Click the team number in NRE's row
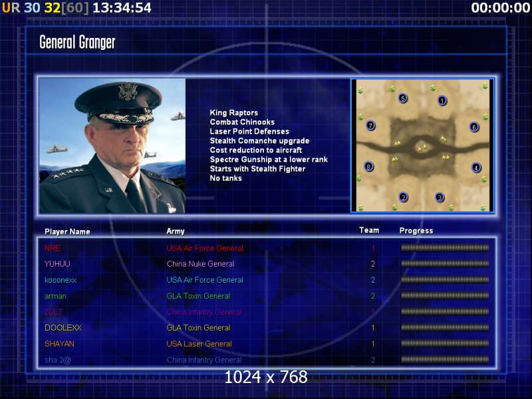The image size is (532, 399). pos(373,248)
